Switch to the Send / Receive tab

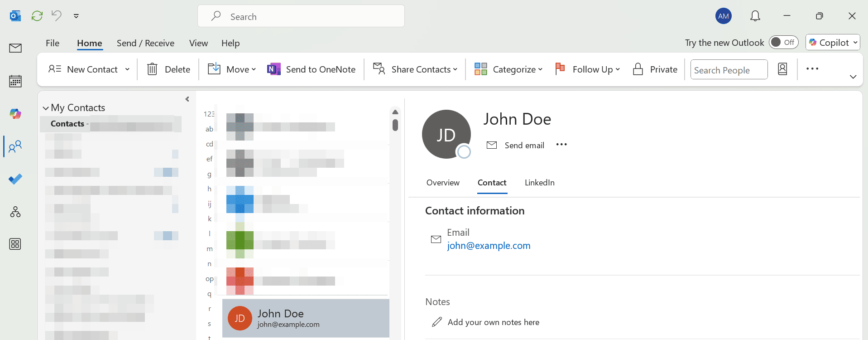click(x=145, y=43)
